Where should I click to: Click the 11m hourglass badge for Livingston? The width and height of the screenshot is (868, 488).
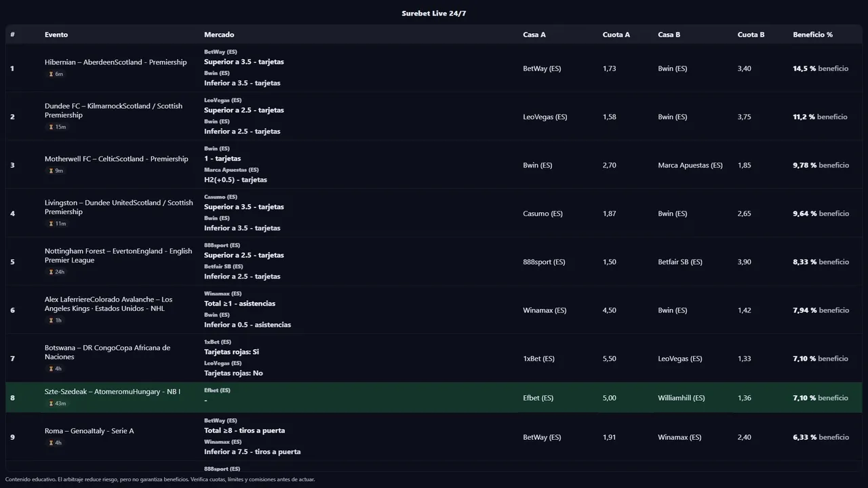pyautogui.click(x=57, y=224)
